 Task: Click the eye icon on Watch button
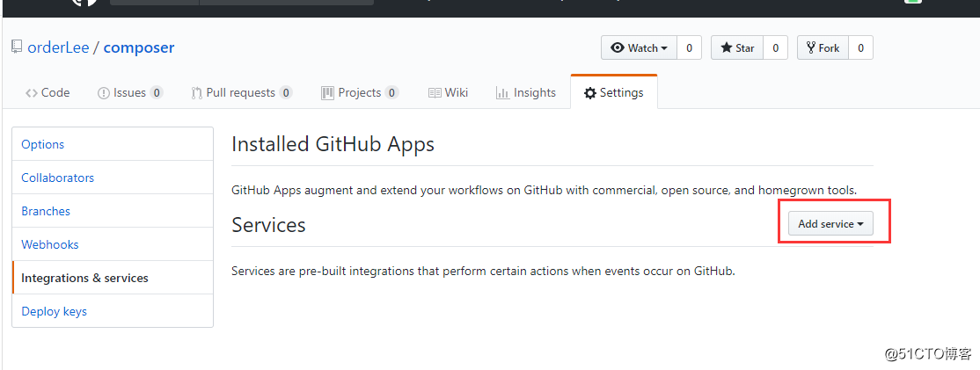[618, 47]
